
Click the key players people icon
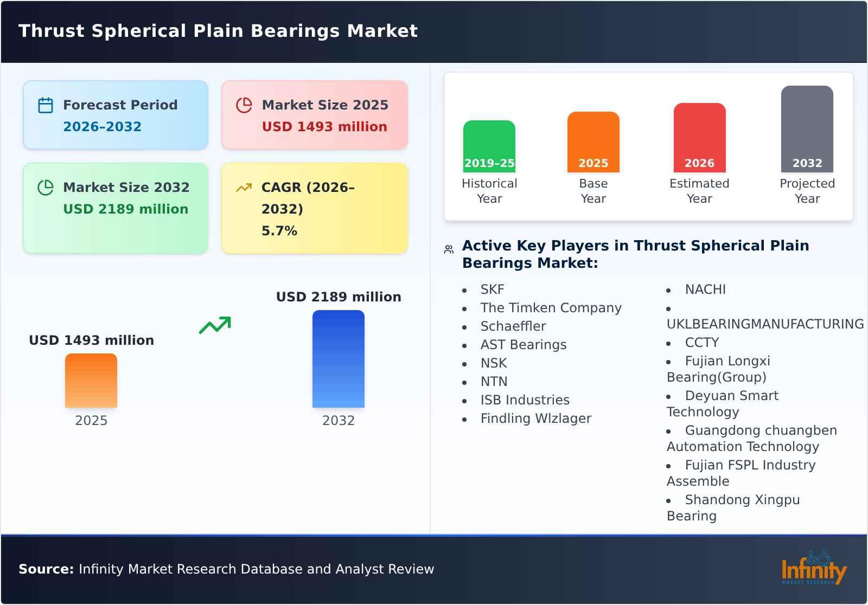[x=448, y=248]
